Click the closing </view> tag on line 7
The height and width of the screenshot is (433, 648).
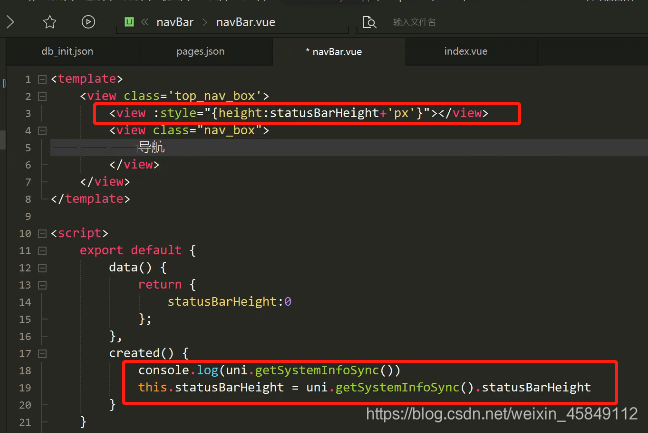tap(105, 182)
